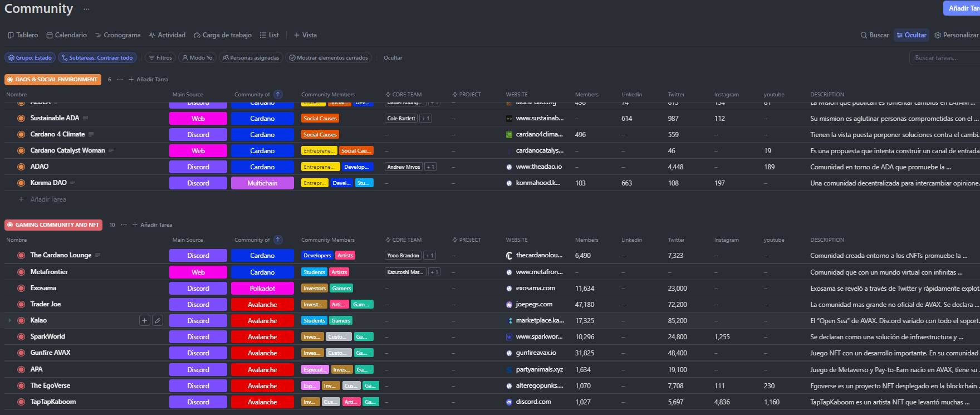Click the +1 badge in Sustainable ADA core team
Screen dimensions: 980x415
425,118
